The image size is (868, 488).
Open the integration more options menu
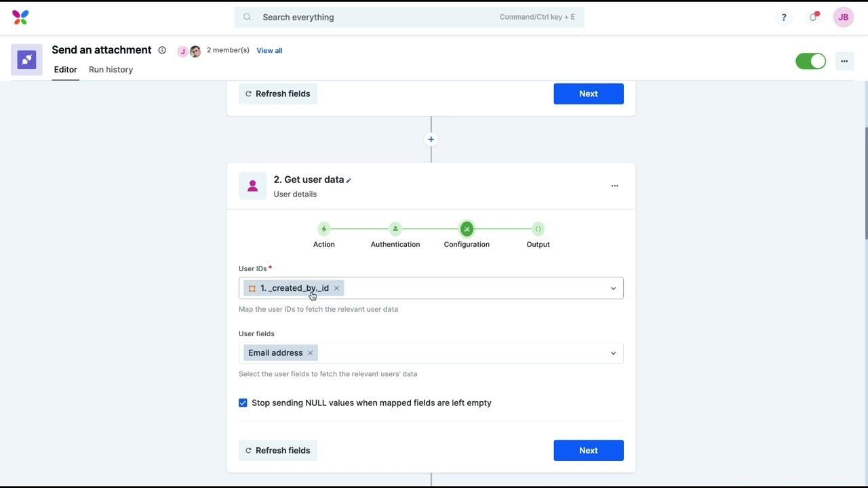click(x=844, y=61)
